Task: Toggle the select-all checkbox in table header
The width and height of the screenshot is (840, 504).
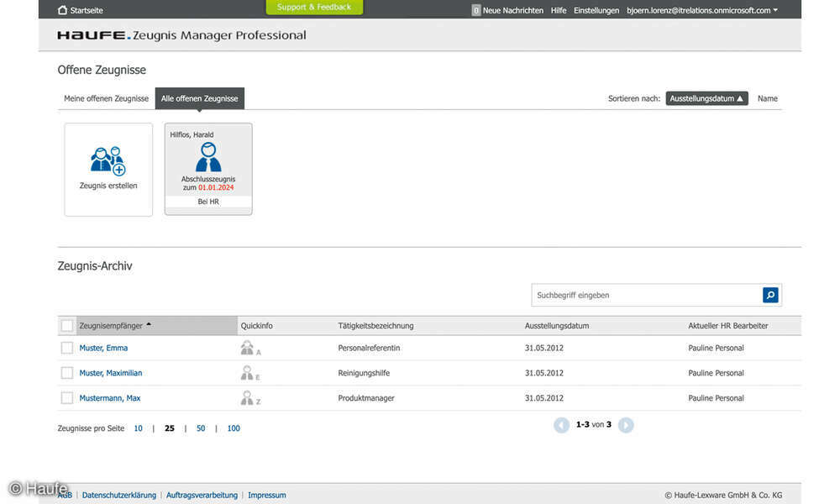Action: click(x=67, y=325)
